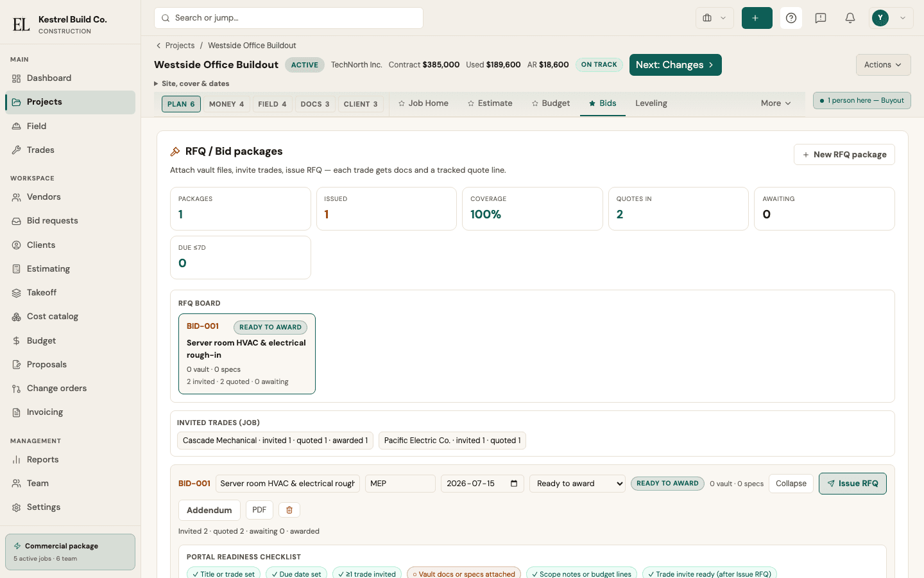This screenshot has height=578, width=924.
Task: Open the More tabs dropdown
Action: (776, 103)
